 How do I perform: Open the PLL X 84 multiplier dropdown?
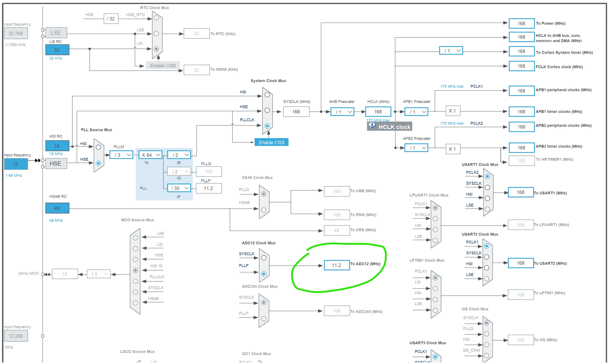click(x=150, y=155)
